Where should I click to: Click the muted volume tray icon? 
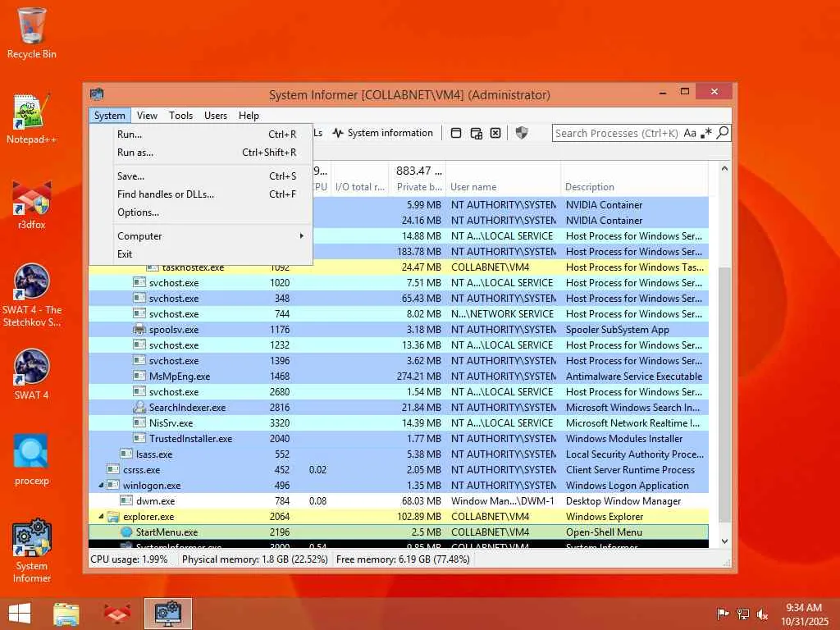(762, 614)
